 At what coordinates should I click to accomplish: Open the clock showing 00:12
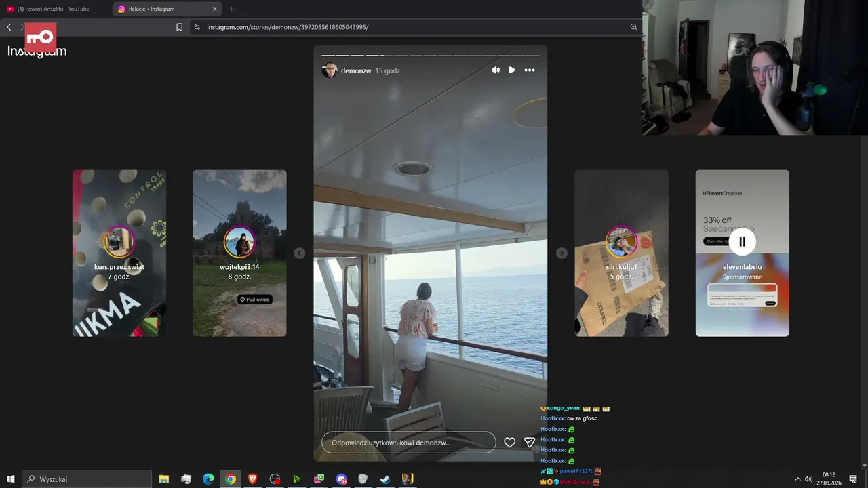[x=829, y=479]
